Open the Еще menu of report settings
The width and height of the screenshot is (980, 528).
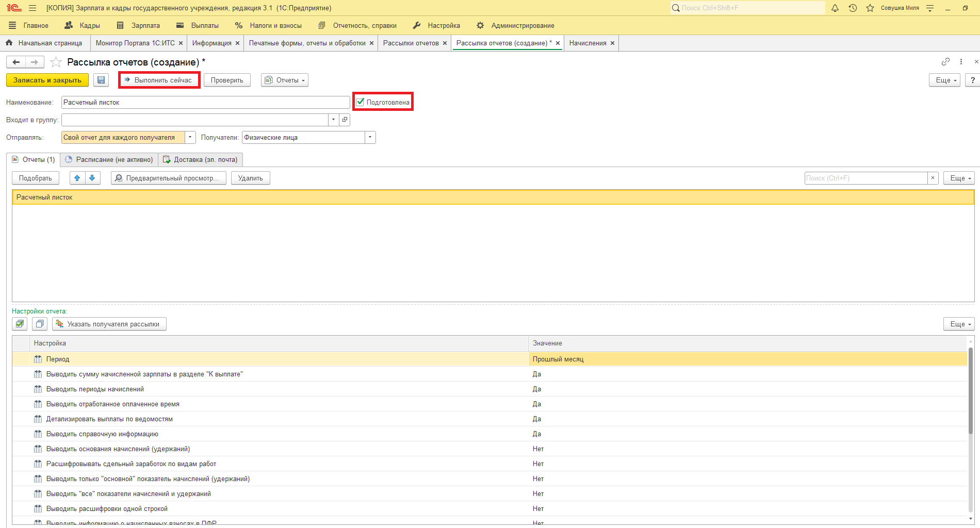tap(959, 324)
